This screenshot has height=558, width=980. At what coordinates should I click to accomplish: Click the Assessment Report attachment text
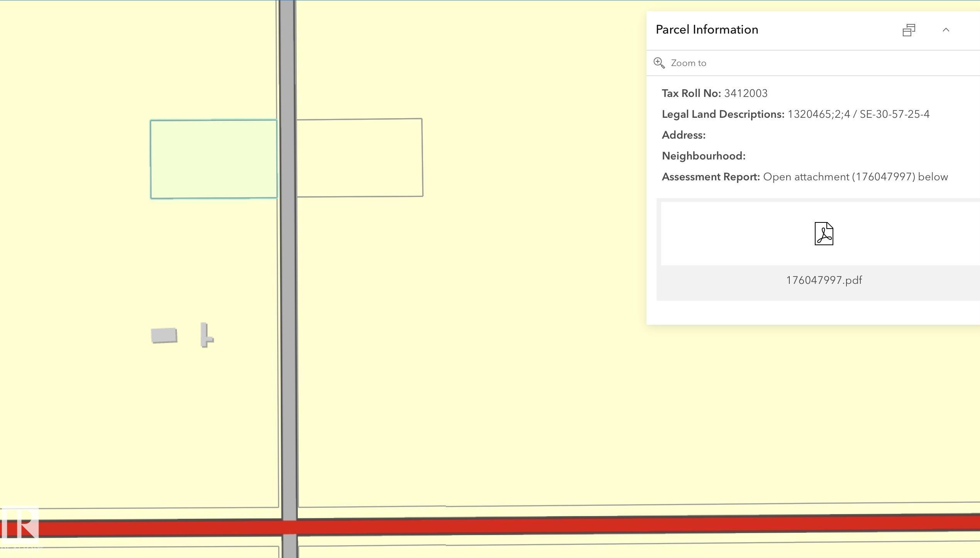[x=855, y=177]
